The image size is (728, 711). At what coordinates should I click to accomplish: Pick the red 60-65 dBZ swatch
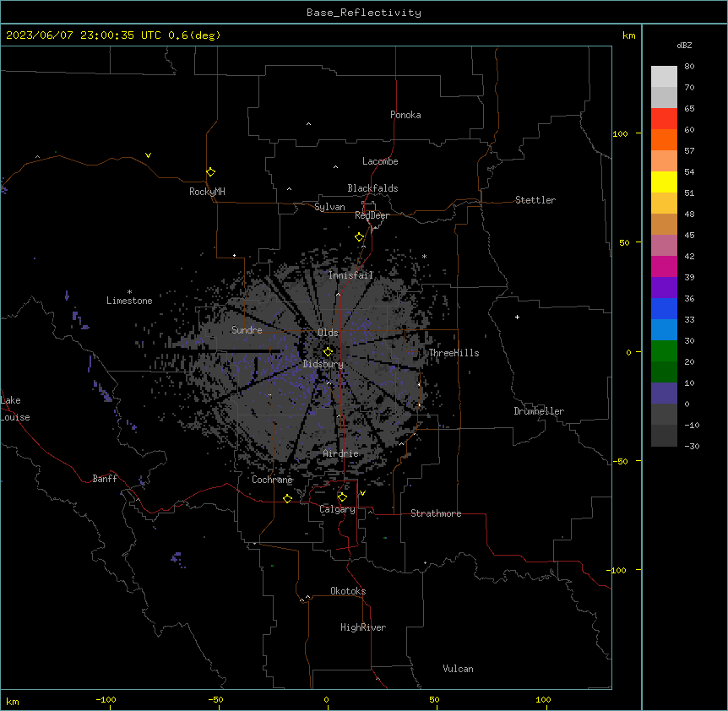point(664,119)
